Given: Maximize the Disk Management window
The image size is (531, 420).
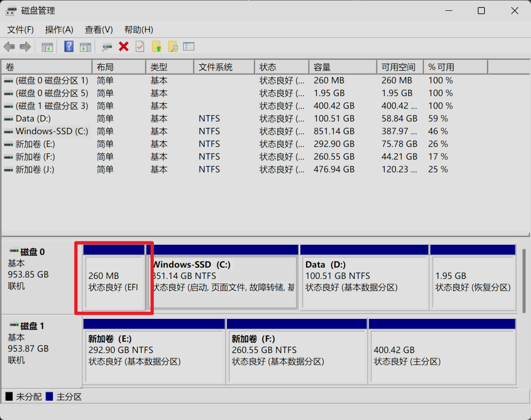Looking at the screenshot, I should coord(481,11).
